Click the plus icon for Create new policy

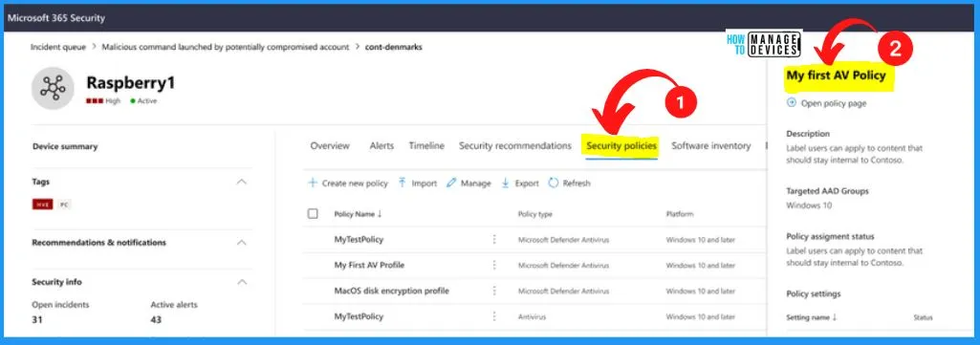click(x=313, y=183)
